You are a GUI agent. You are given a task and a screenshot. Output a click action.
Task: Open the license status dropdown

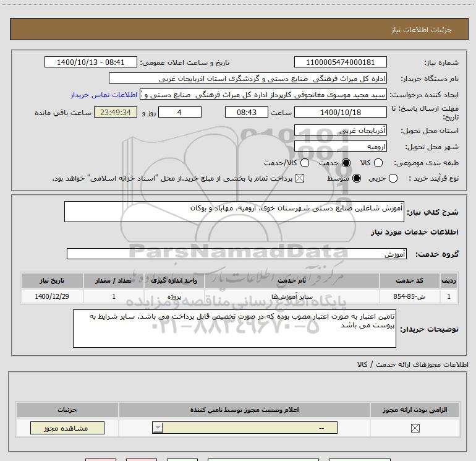point(245,428)
